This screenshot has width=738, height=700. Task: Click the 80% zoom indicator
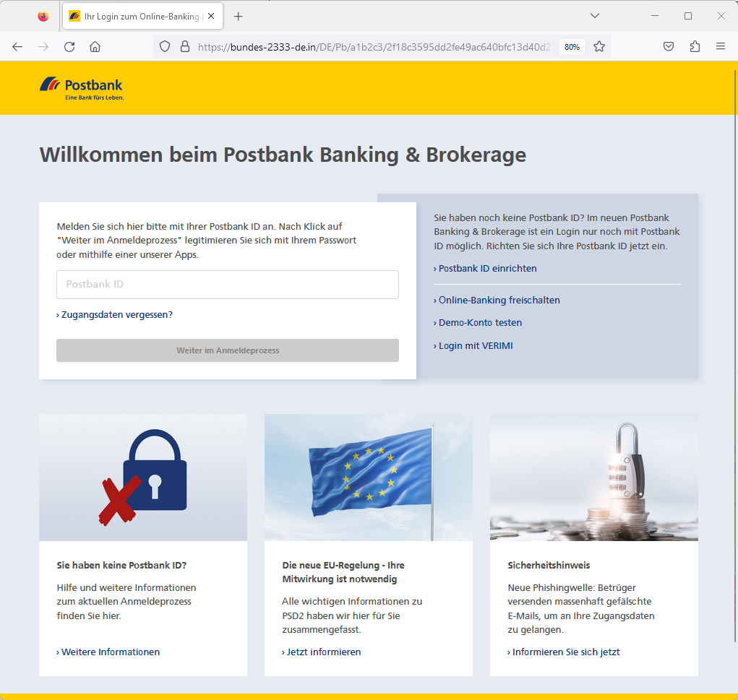point(572,46)
